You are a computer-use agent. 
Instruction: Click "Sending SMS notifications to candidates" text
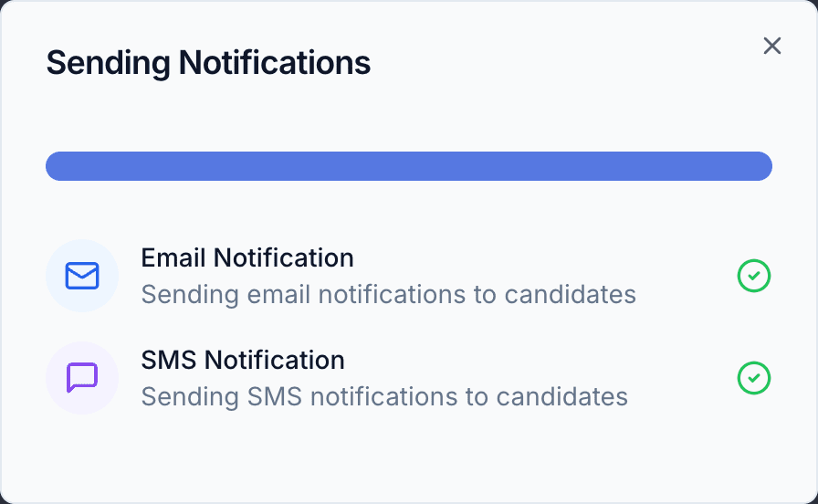[384, 397]
